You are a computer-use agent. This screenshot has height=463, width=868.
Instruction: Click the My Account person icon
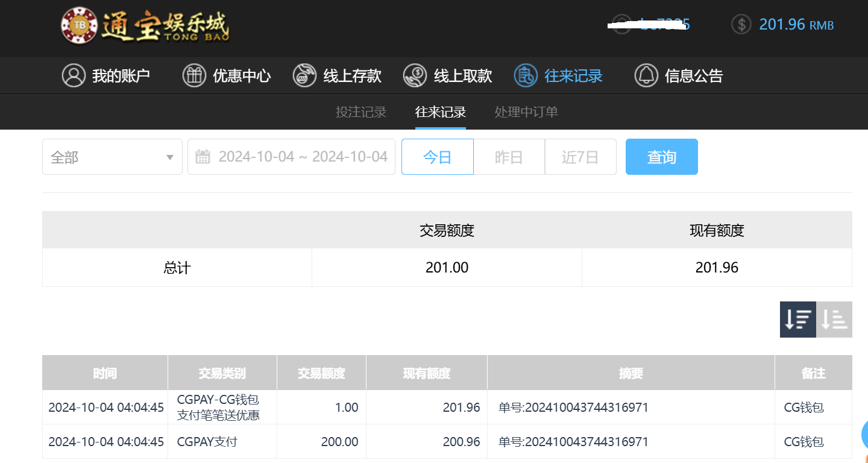74,76
